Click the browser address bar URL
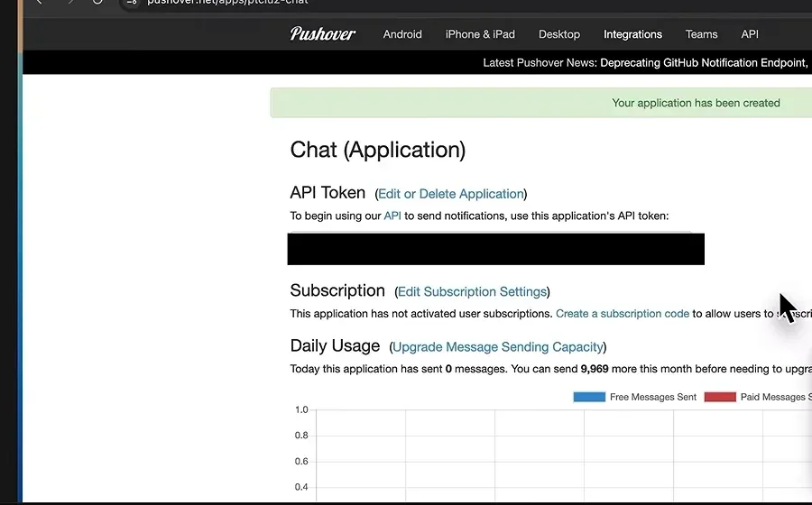Viewport: 812px width, 505px height. [x=227, y=2]
